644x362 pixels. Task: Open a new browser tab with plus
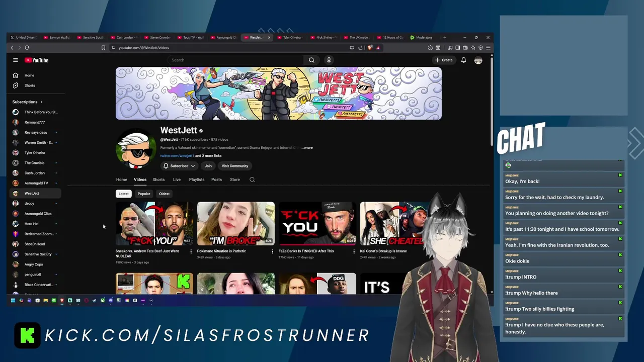coord(444,37)
